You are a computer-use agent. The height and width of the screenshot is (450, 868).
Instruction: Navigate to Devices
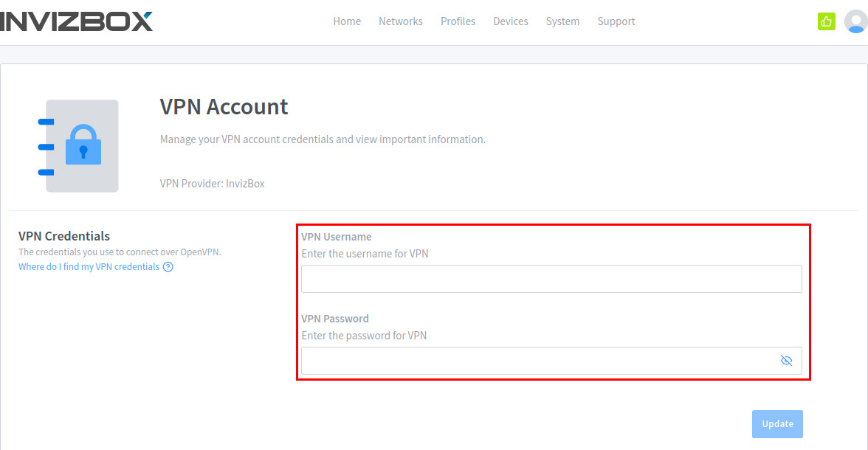click(511, 21)
